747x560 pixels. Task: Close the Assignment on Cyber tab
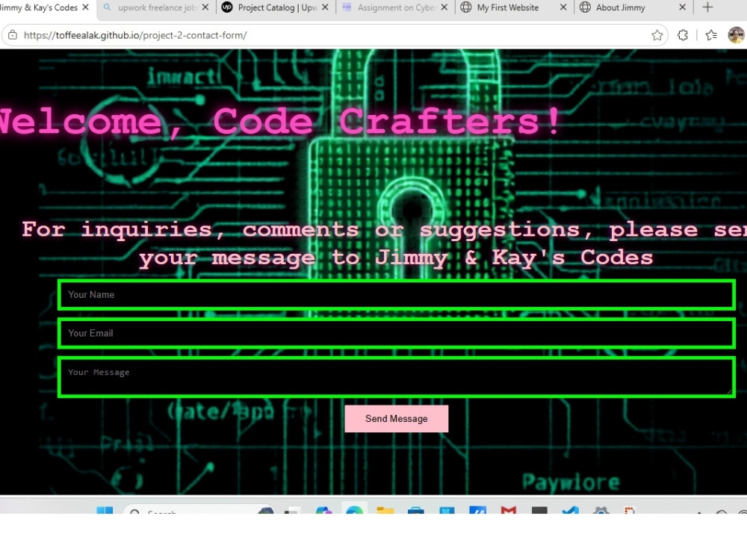click(x=444, y=7)
